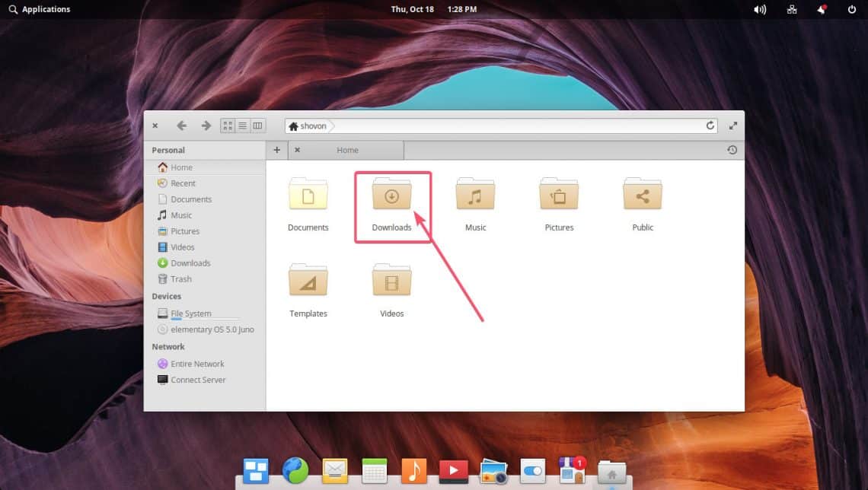Click the Files icon in the dock
This screenshot has height=490, width=868.
point(611,473)
